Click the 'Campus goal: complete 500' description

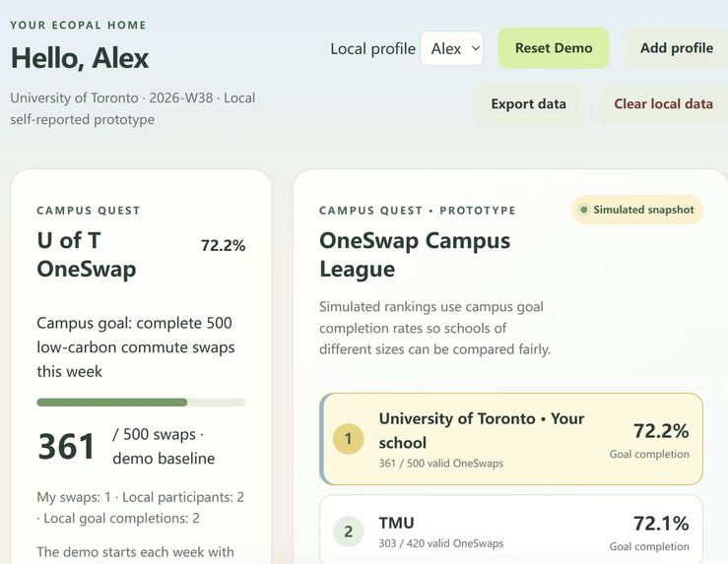click(x=136, y=346)
